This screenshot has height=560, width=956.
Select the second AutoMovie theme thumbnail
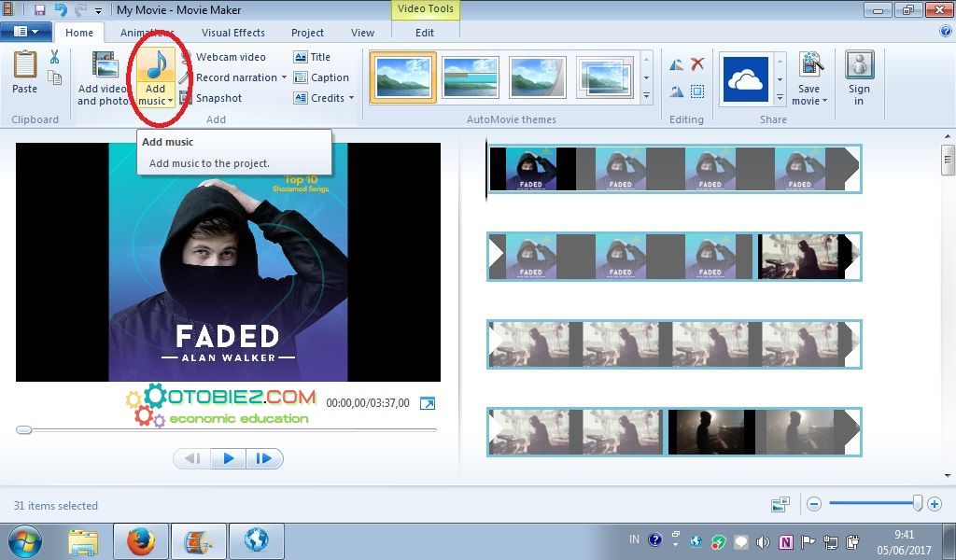click(x=471, y=77)
